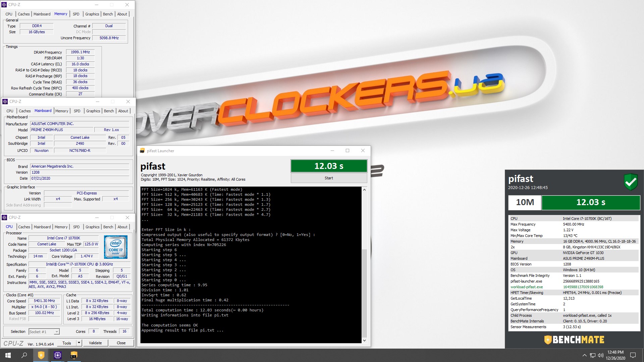The width and height of the screenshot is (644, 362).
Task: Select Caches tab in Mainboard window
Action: tap(25, 111)
